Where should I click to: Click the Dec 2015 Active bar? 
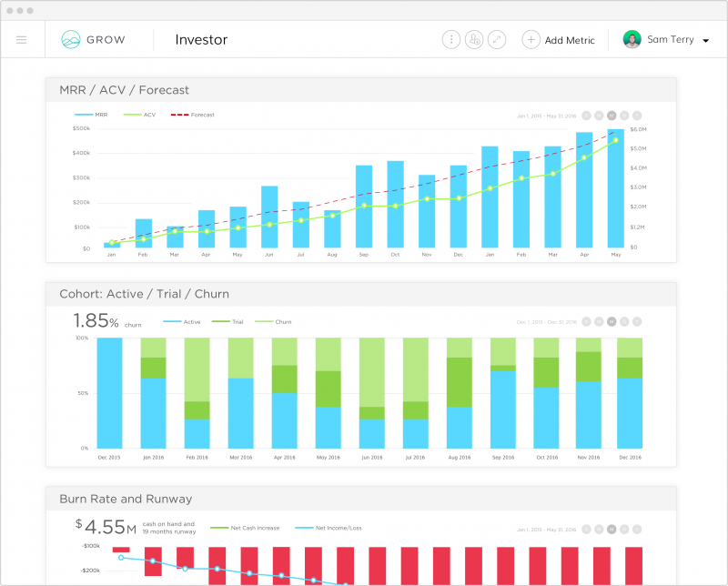coord(109,393)
